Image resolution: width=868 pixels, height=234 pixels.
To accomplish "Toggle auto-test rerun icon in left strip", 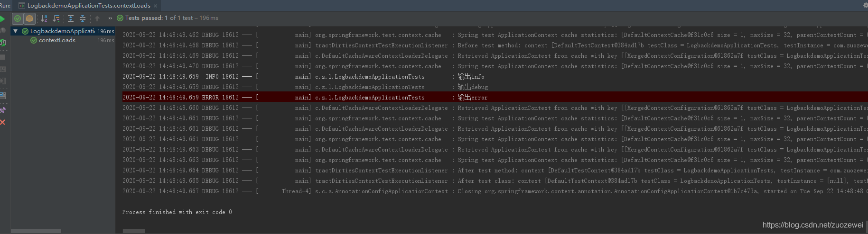I will point(3,43).
